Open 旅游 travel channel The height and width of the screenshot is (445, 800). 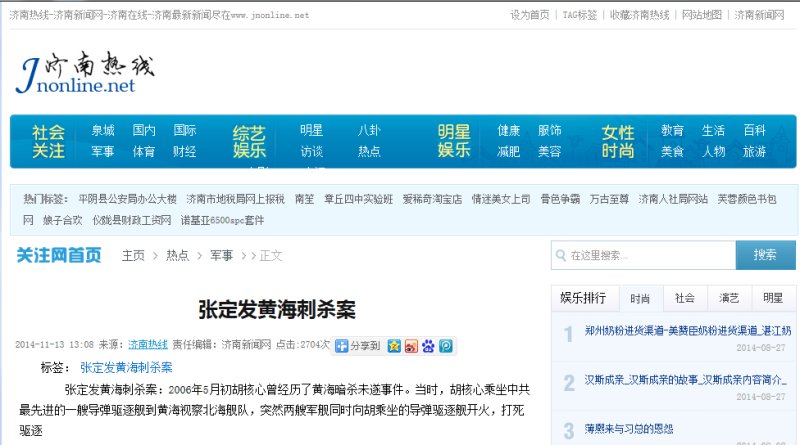[x=754, y=152]
